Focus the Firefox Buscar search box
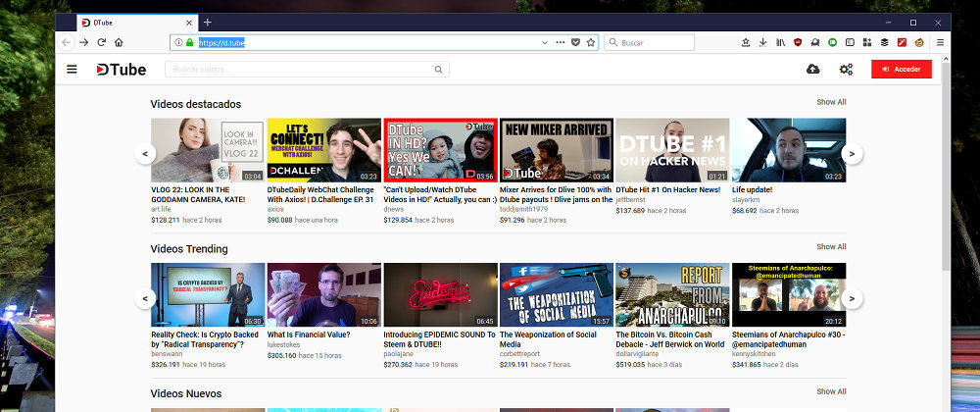Viewport: 980px width, 412px height. coord(650,42)
